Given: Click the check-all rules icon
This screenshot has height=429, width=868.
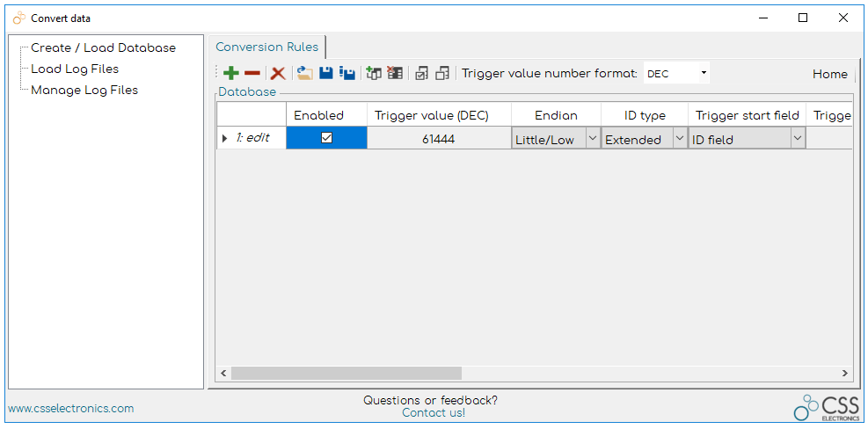Looking at the screenshot, I should click(422, 73).
